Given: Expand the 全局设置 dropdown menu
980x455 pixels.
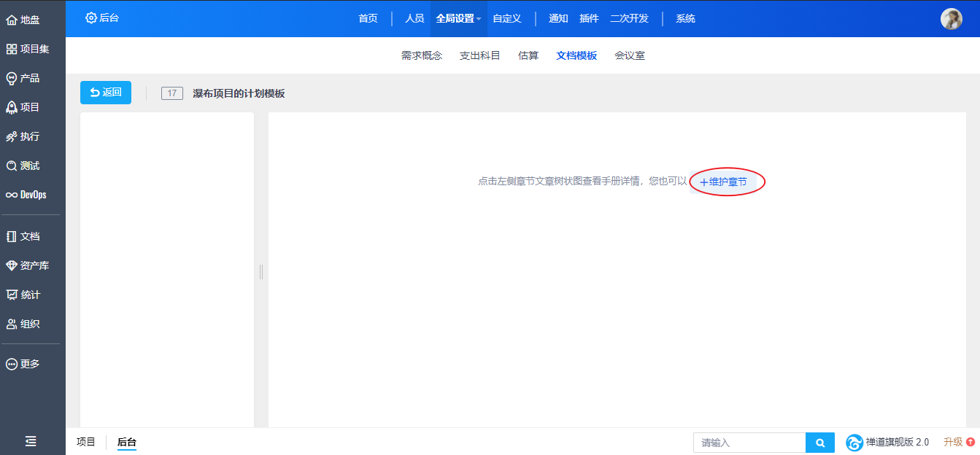Looking at the screenshot, I should click(458, 18).
